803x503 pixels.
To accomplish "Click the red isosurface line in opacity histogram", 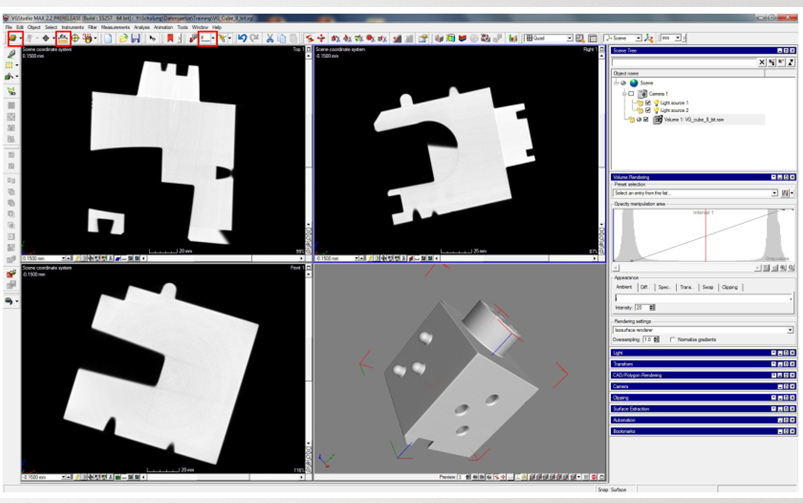I will pos(707,235).
